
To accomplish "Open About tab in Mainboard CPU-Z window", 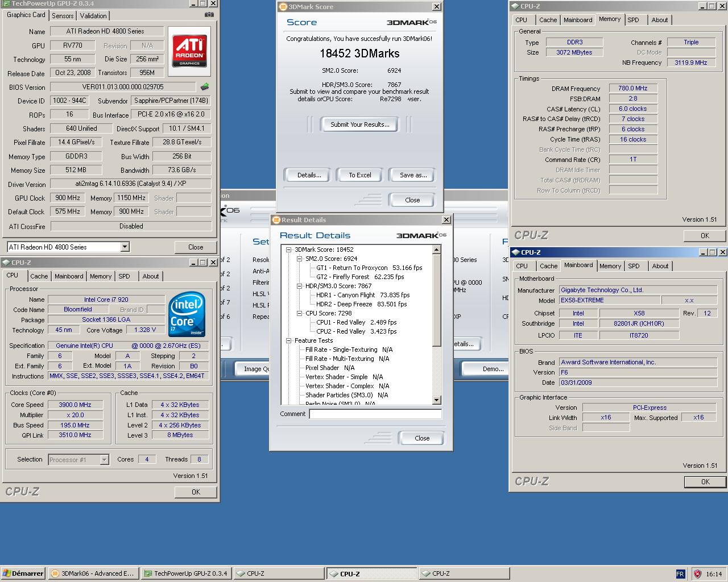I will 660,266.
